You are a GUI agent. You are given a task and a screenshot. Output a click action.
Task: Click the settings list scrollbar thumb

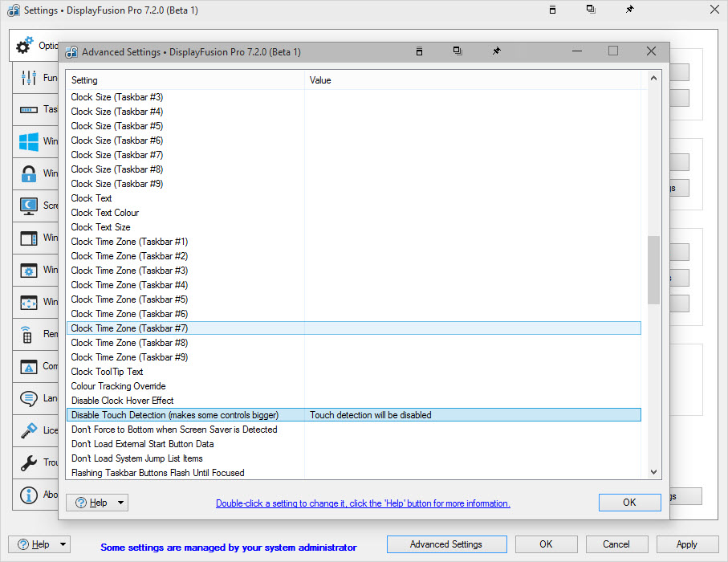click(x=653, y=270)
